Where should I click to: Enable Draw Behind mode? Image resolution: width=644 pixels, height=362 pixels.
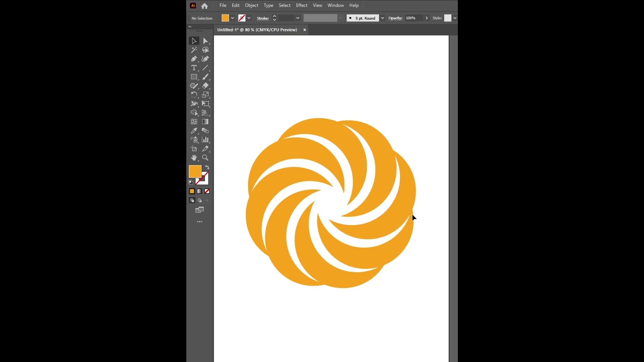(199, 200)
